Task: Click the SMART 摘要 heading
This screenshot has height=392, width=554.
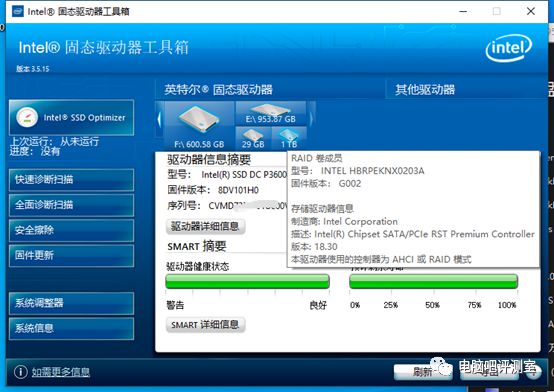Action: point(197,246)
